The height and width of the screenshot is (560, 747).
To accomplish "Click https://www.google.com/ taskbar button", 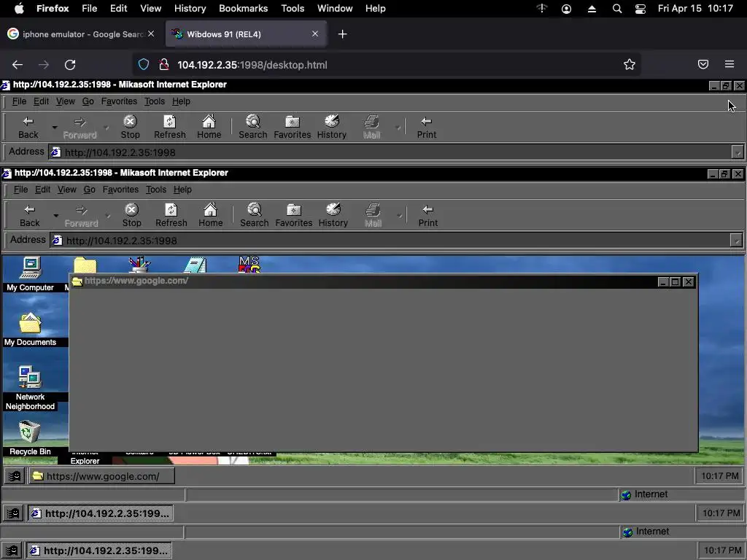I will pyautogui.click(x=101, y=476).
